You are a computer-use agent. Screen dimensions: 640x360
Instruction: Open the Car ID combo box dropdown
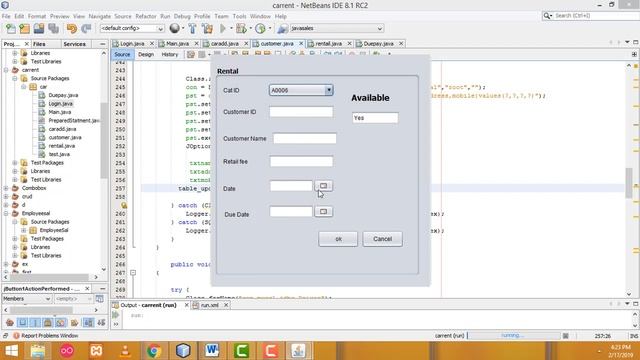point(329,90)
